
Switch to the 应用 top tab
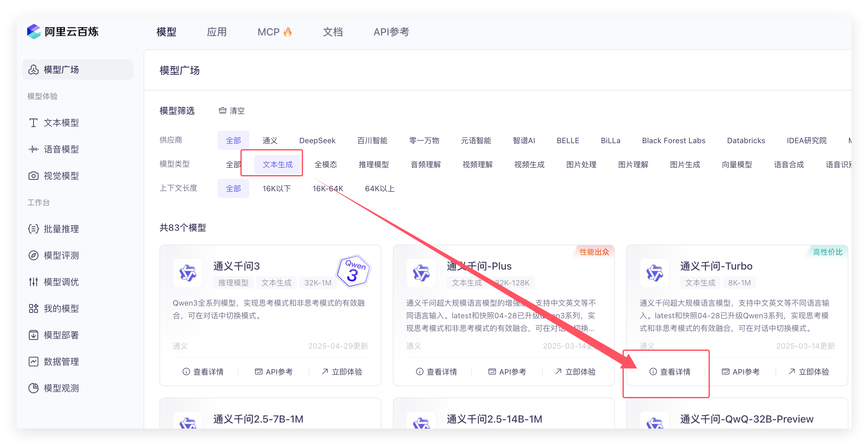pos(217,32)
